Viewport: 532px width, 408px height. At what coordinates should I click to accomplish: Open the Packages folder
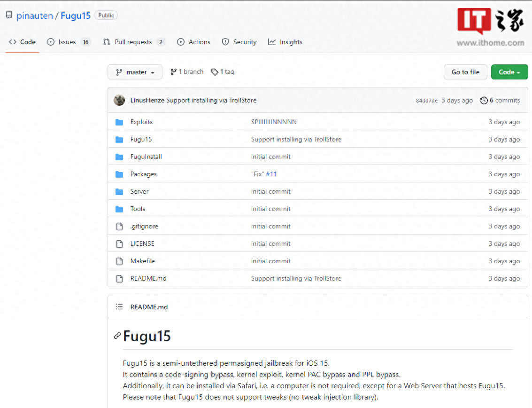(x=143, y=174)
